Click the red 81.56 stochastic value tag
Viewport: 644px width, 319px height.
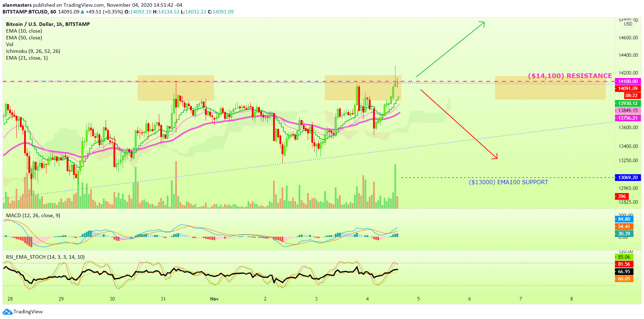(x=624, y=264)
